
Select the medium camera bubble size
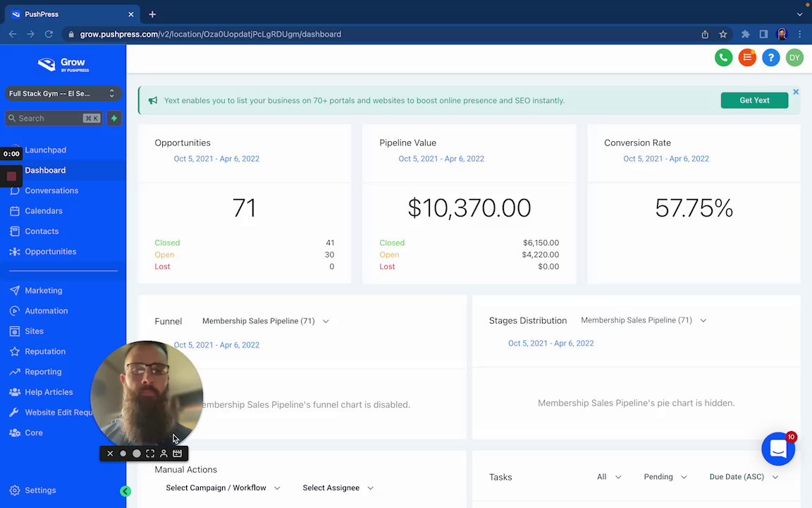pyautogui.click(x=136, y=454)
